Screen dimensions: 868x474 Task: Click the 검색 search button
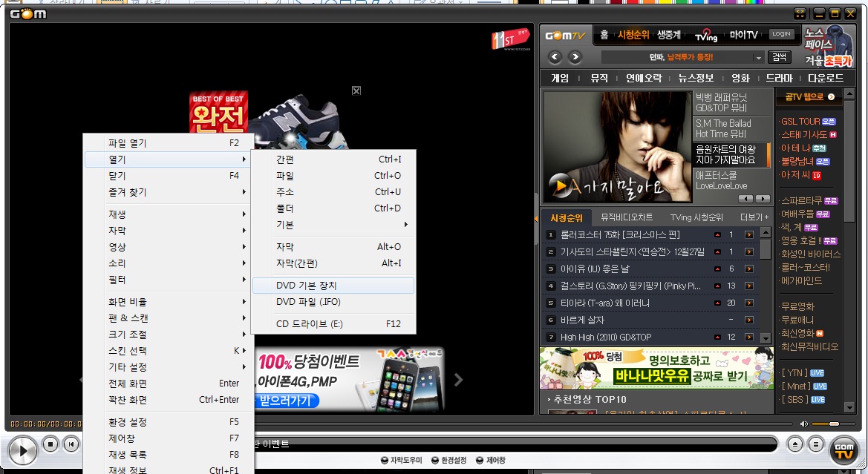(x=780, y=57)
